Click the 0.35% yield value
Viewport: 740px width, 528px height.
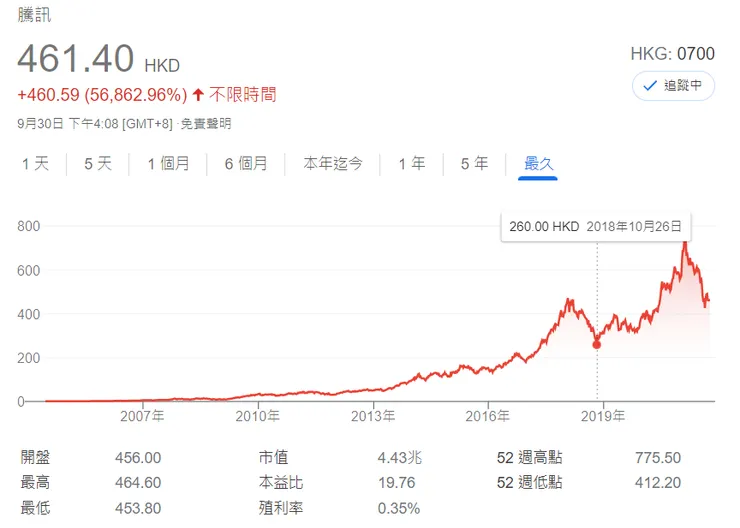tap(399, 509)
